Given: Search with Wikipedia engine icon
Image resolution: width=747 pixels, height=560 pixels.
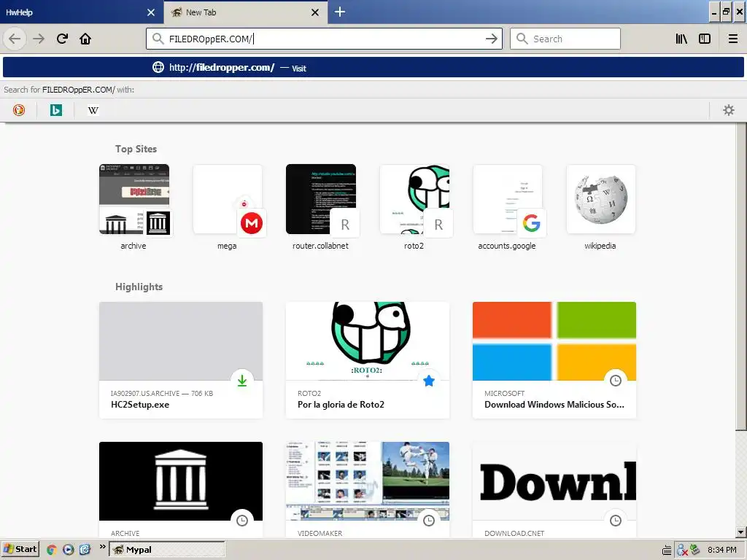Looking at the screenshot, I should (93, 110).
